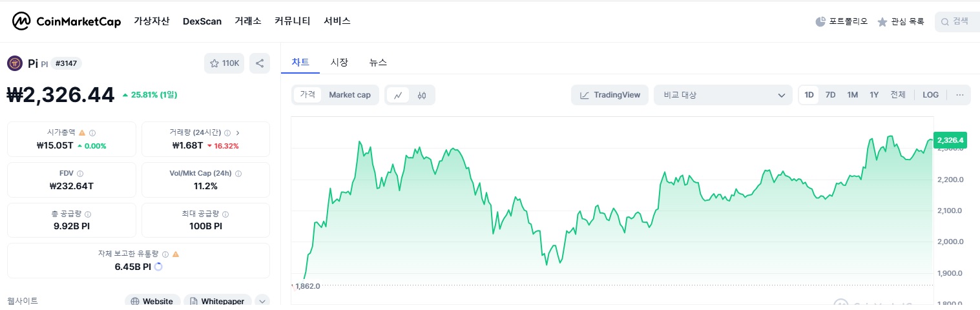Screen dimensions: 980x310
Task: Click the share icon next to Pi
Action: (x=260, y=63)
